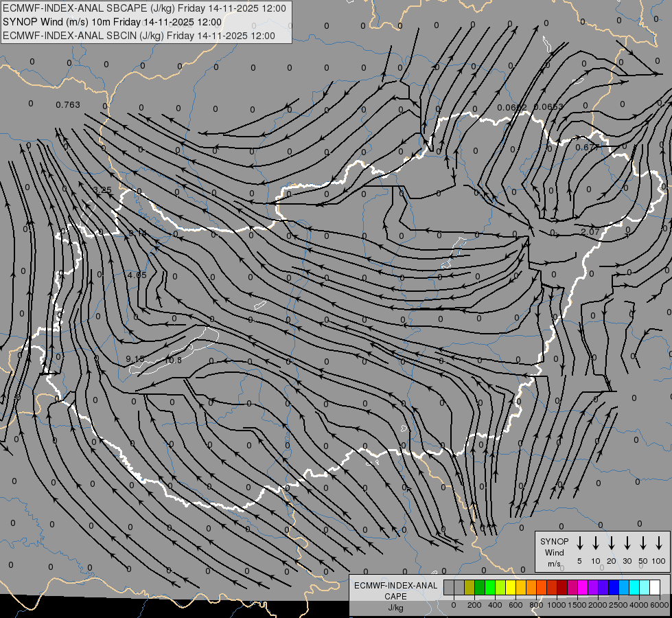The width and height of the screenshot is (672, 618).
Task: Pick the amber swatch left of 800 tick
Action: [x=521, y=587]
